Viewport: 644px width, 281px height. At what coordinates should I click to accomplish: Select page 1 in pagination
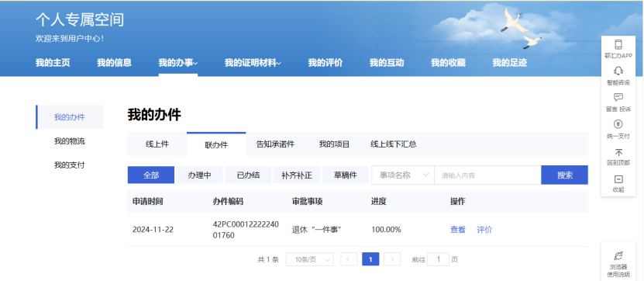point(370,259)
